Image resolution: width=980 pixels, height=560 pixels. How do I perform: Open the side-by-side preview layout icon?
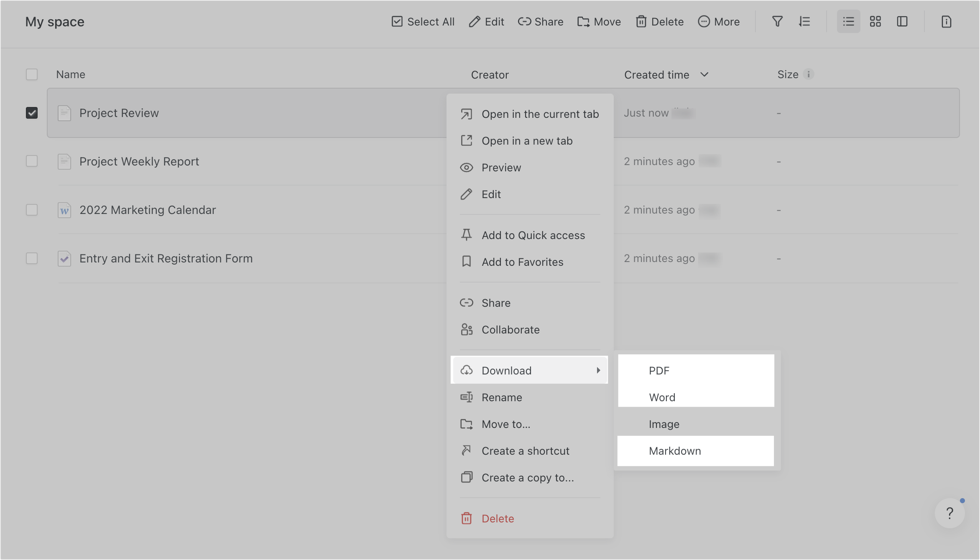(x=902, y=21)
